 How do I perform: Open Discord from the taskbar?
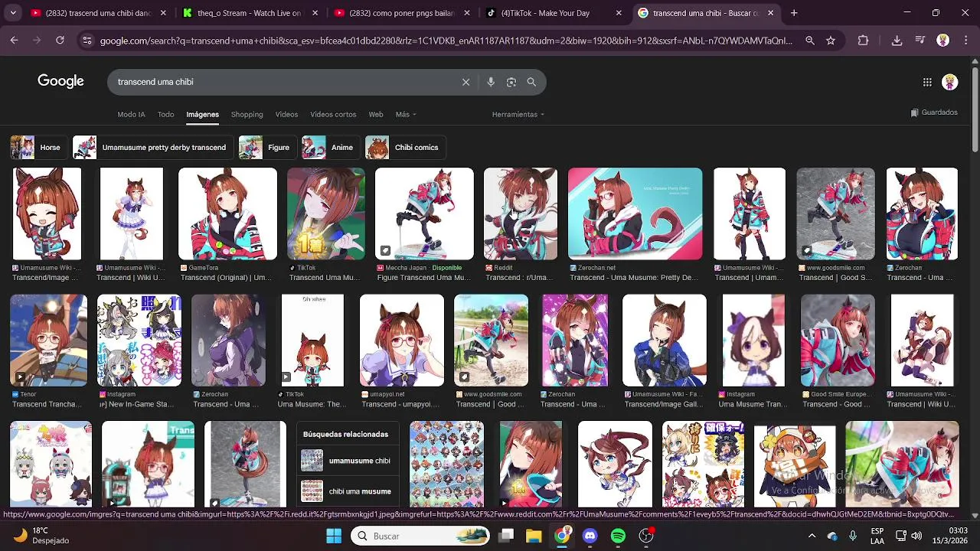590,536
